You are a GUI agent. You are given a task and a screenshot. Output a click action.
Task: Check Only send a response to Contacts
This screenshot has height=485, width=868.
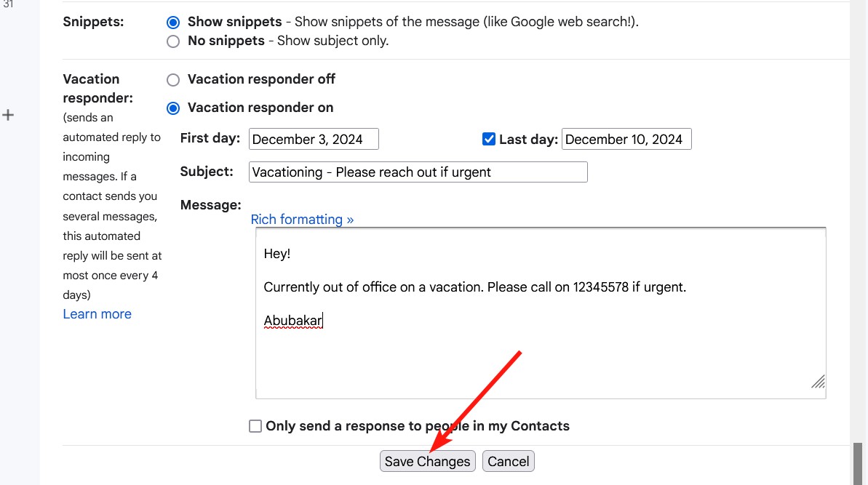(x=255, y=425)
